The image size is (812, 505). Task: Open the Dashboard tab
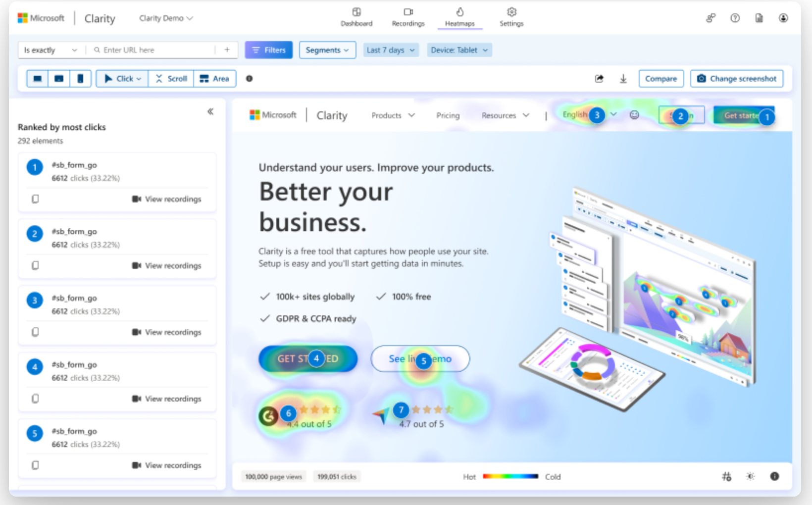tap(356, 17)
